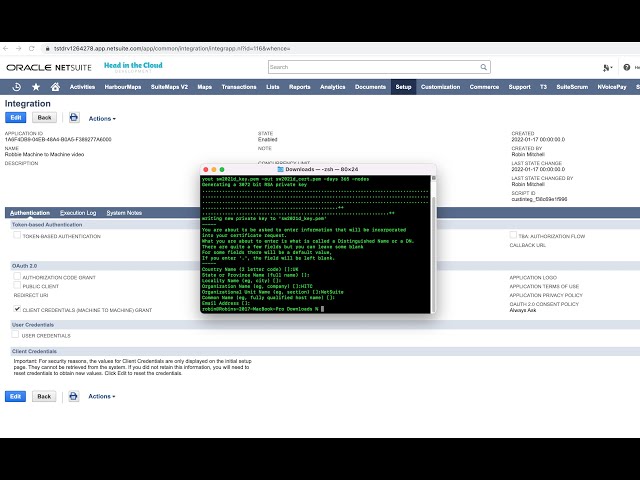Click Token-based Authentication section header
Image resolution: width=640 pixels, height=480 pixels.
tap(47, 224)
